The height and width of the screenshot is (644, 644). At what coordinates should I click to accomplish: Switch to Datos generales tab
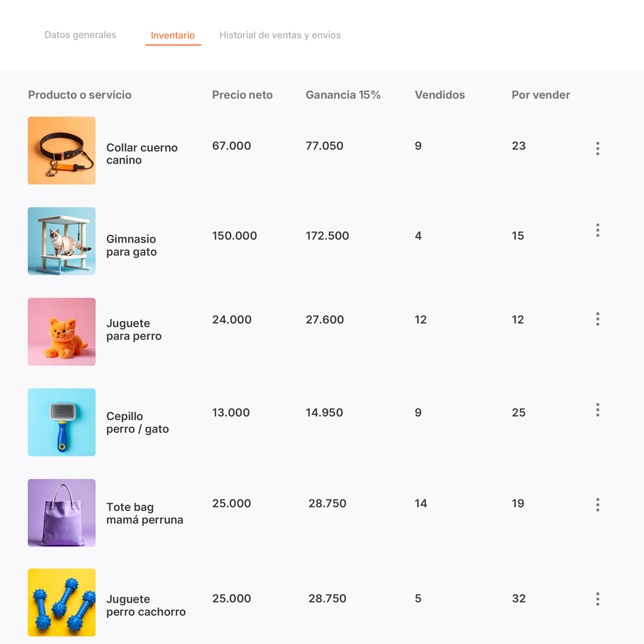click(80, 35)
